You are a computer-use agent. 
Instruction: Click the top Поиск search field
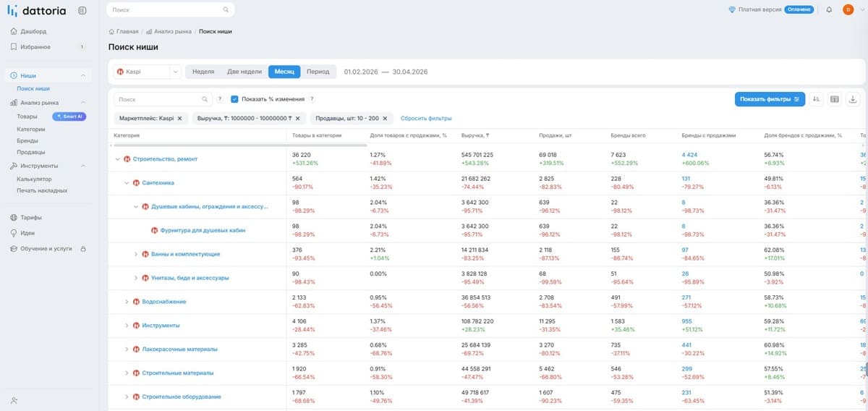pos(170,10)
